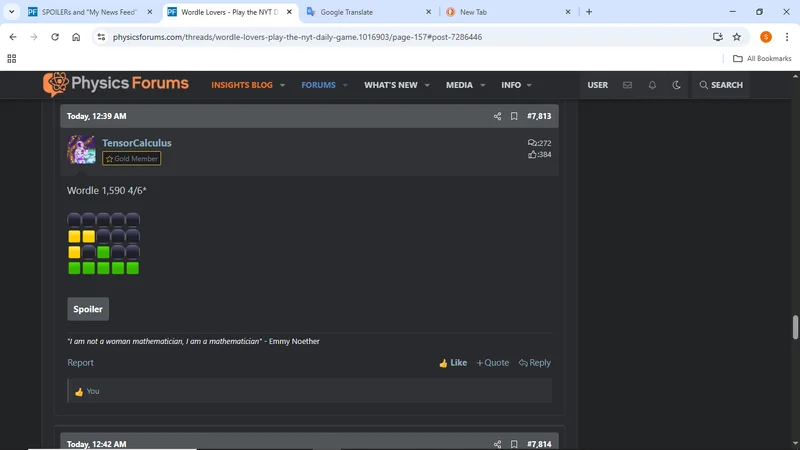800x450 pixels.
Task: Report TensorCalculus's post
Action: click(80, 363)
